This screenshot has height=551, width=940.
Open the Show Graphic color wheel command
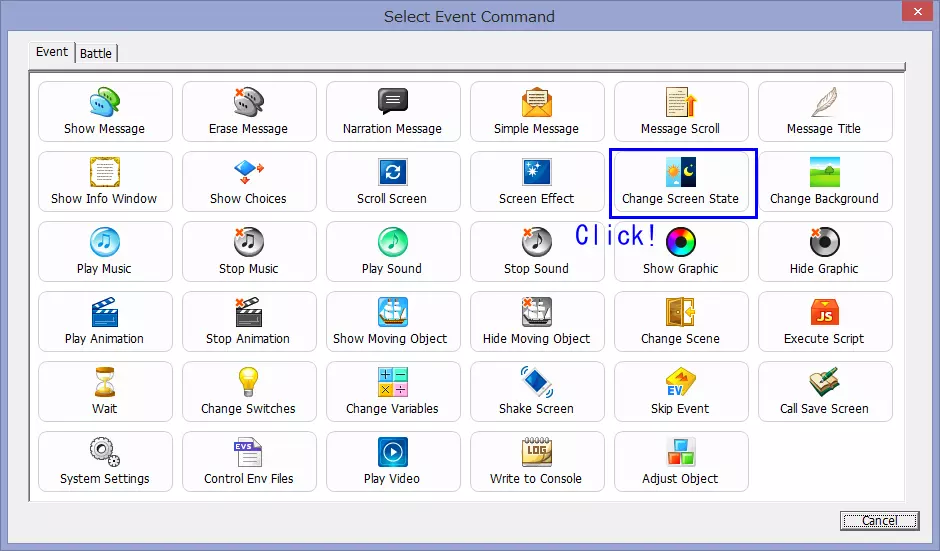(681, 252)
